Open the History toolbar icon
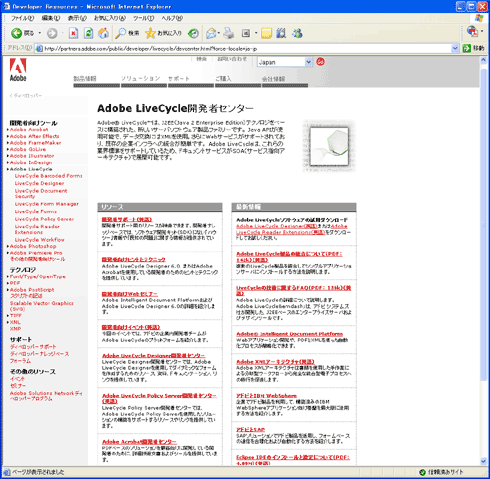This screenshot has width=490, height=479. coord(193,33)
